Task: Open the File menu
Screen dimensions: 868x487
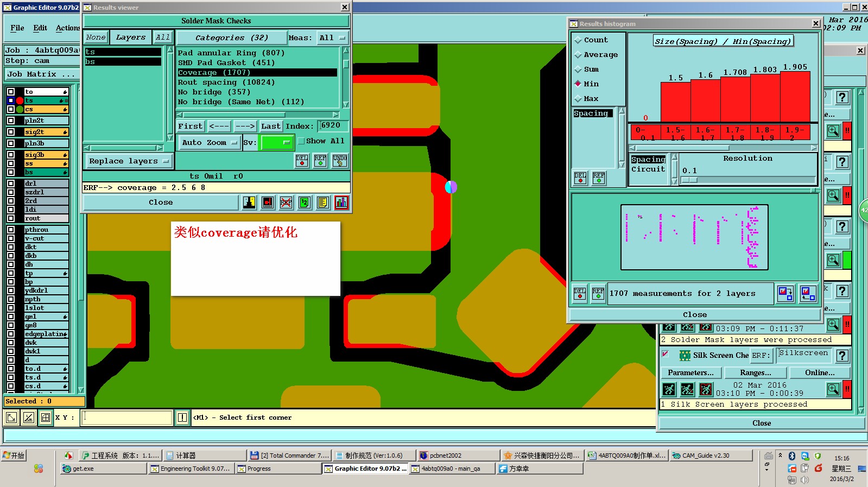Action: point(17,28)
